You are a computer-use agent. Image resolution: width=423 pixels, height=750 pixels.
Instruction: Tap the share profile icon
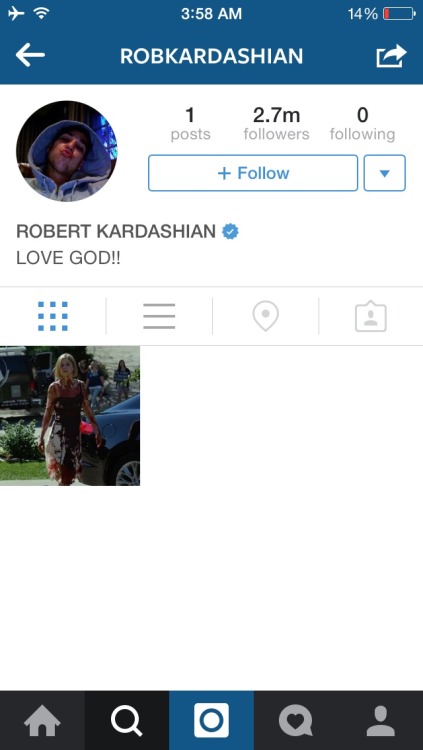[x=391, y=56]
